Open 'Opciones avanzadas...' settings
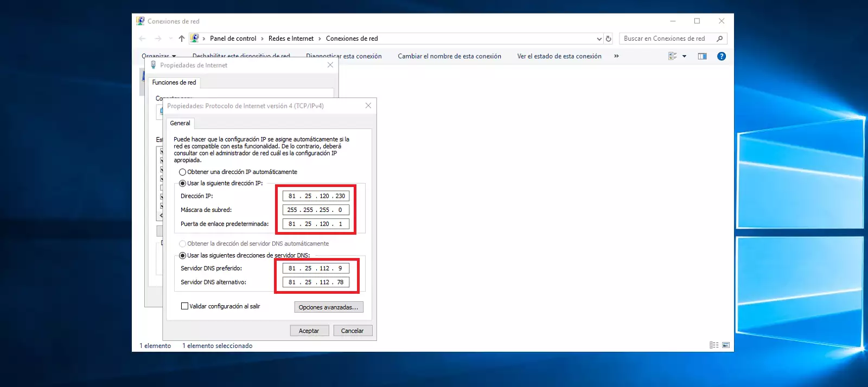This screenshot has height=387, width=868. (328, 307)
